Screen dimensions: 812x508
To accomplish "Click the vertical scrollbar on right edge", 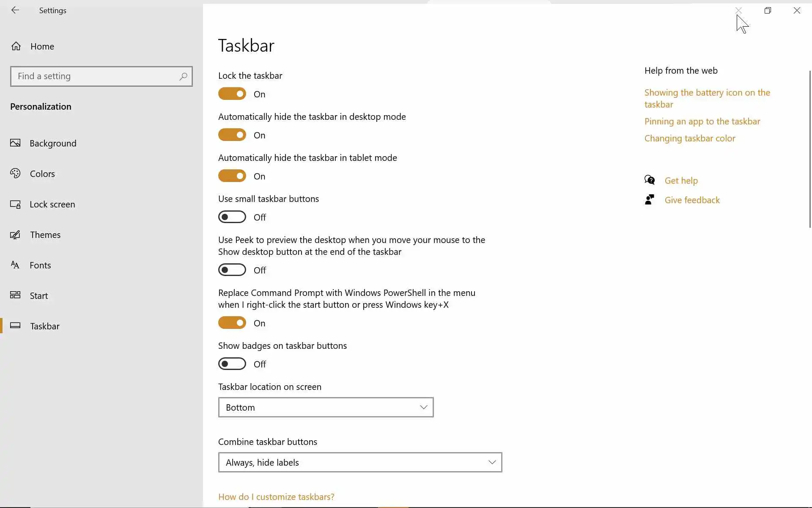I will point(810,149).
